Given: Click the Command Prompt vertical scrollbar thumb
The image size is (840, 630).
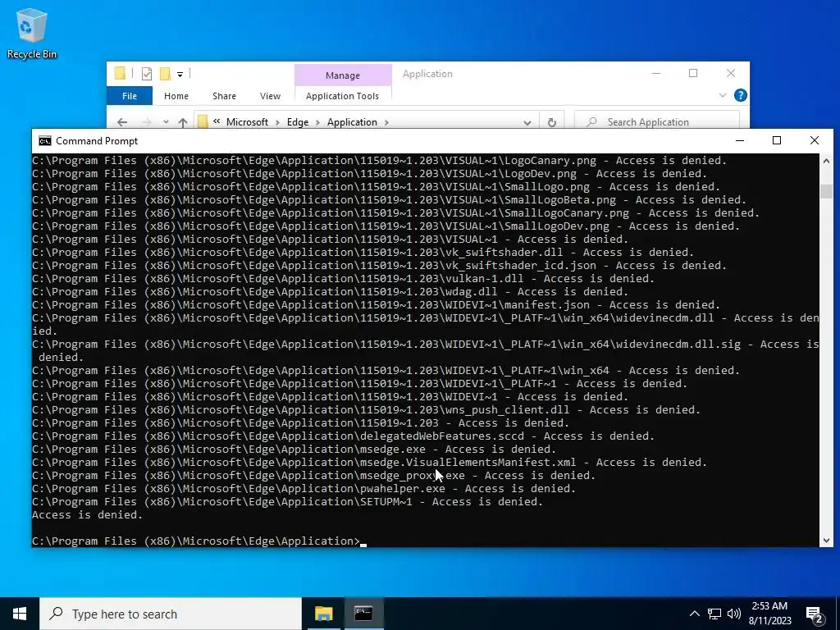Looking at the screenshot, I should pos(826,191).
